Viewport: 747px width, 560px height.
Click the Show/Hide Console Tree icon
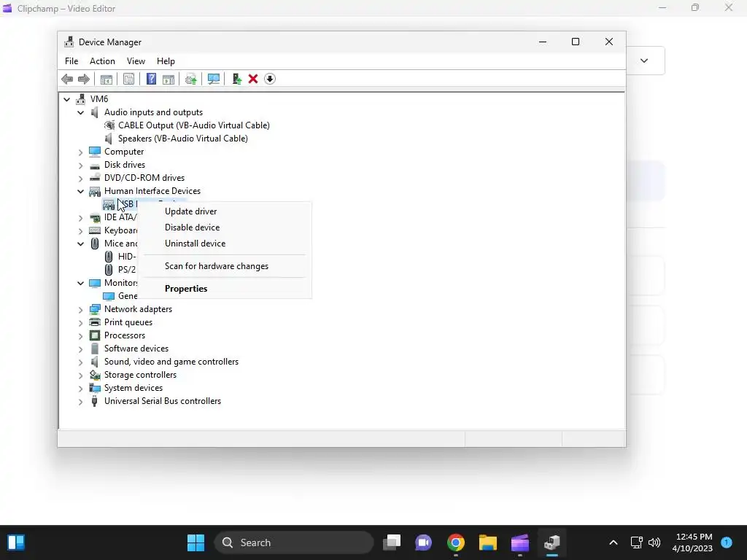[x=107, y=79]
